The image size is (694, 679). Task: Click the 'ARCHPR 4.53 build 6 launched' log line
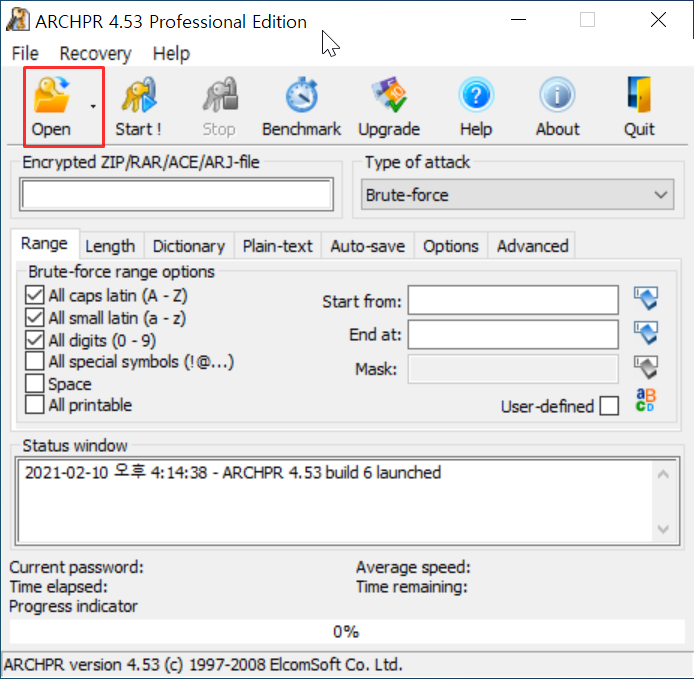233,473
